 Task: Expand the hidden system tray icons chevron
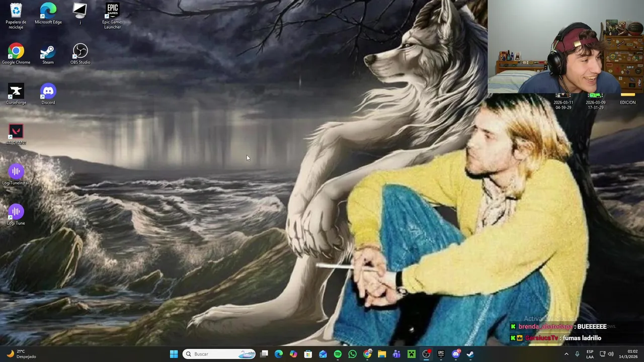point(566,354)
